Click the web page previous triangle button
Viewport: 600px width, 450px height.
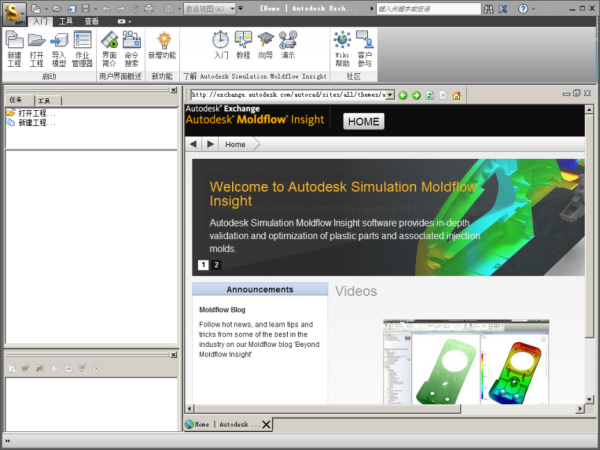(x=193, y=144)
